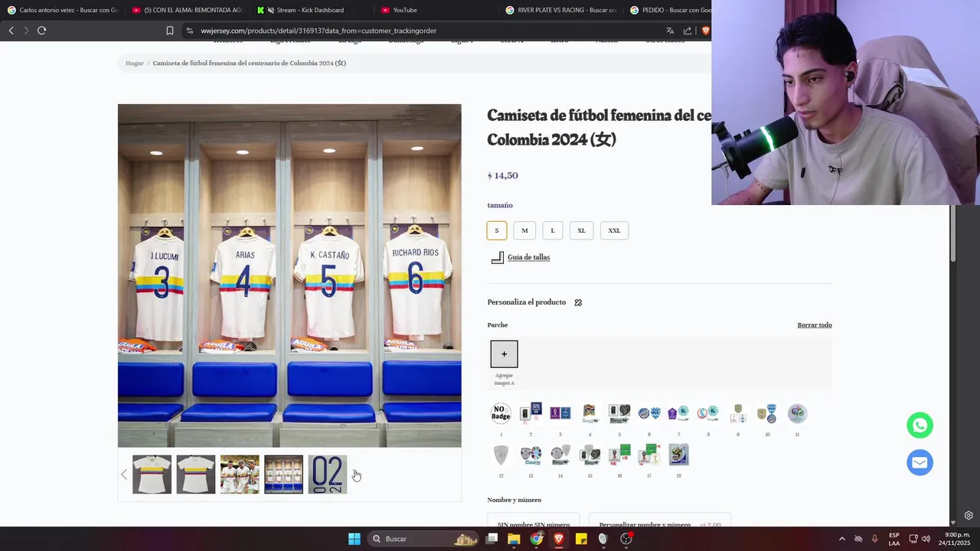The width and height of the screenshot is (980, 551).
Task: Go back with the browser back arrow
Action: [11, 31]
